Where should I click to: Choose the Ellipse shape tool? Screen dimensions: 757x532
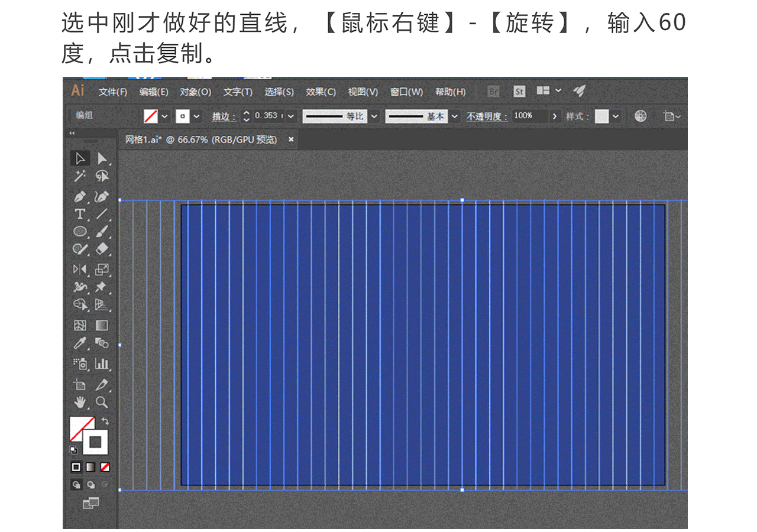pos(80,231)
